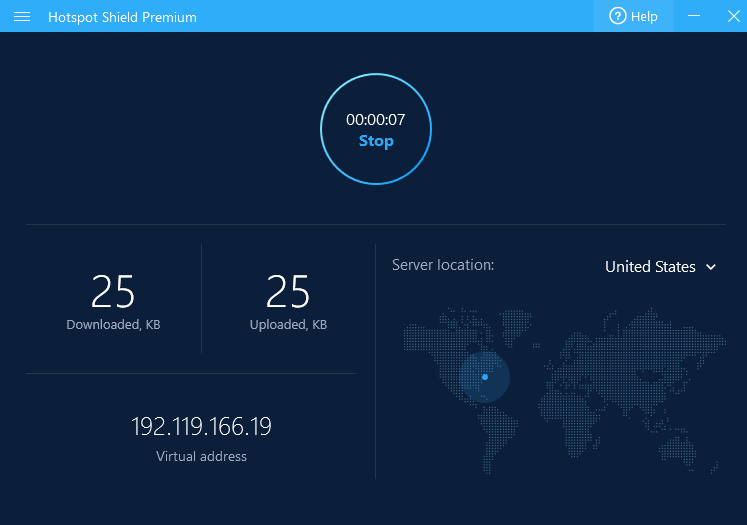Open Help
The image size is (747, 525).
[x=634, y=16]
